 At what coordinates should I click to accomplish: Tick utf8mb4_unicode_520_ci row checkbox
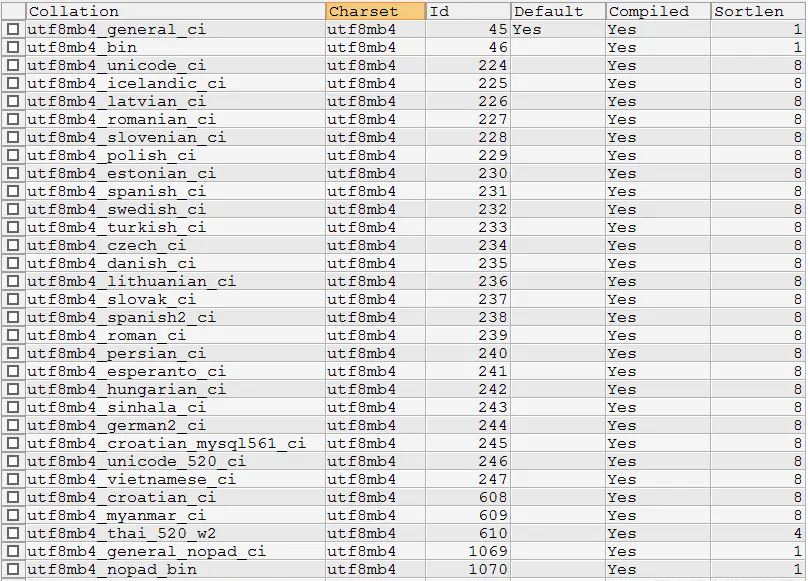click(13, 461)
